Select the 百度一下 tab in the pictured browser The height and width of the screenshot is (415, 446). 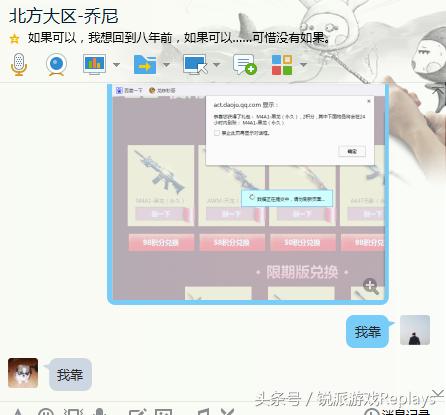coord(129,90)
